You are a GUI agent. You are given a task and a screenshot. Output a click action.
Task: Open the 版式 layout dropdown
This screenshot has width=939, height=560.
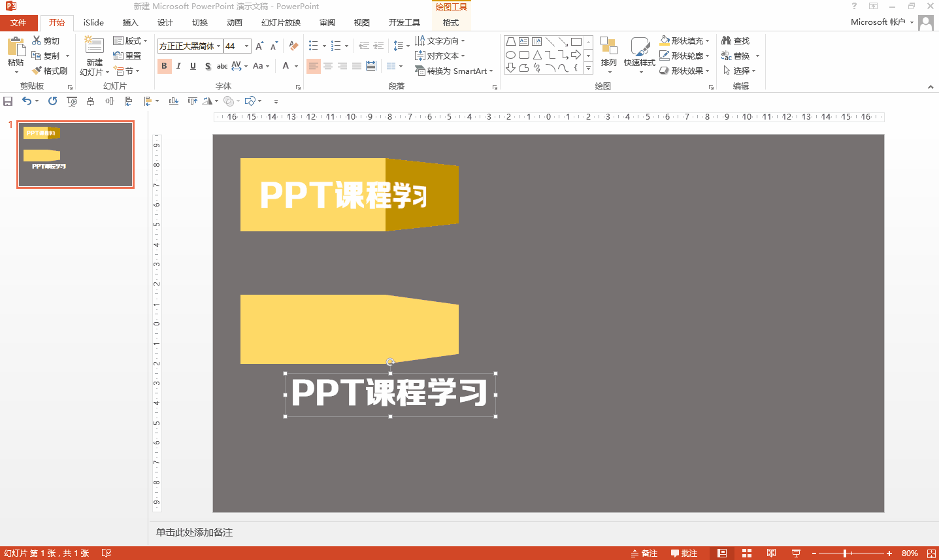tap(130, 40)
